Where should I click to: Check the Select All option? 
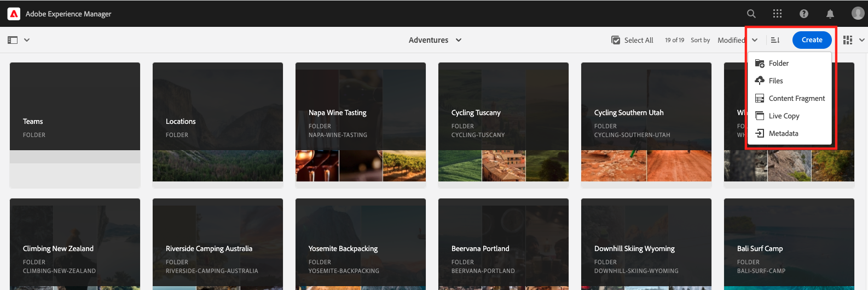click(632, 40)
